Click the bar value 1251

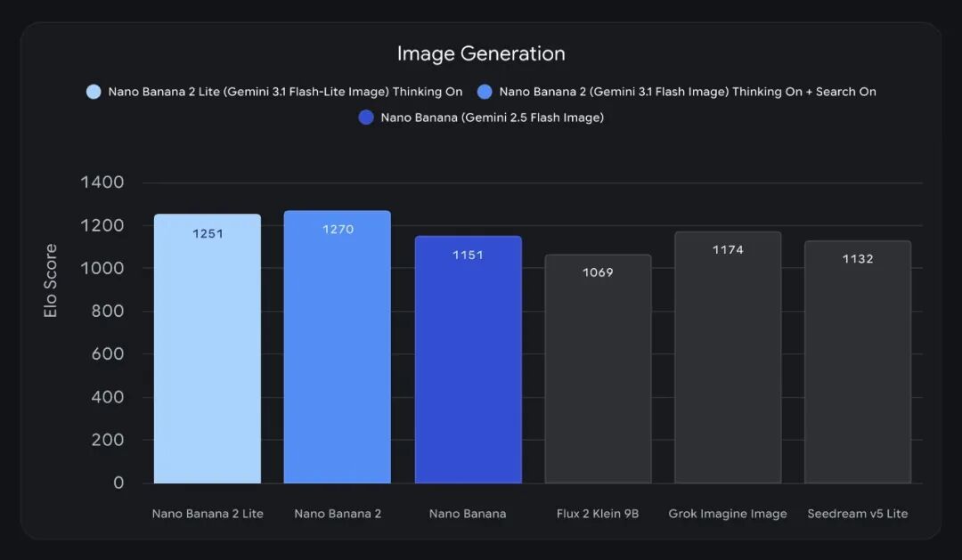(x=208, y=233)
